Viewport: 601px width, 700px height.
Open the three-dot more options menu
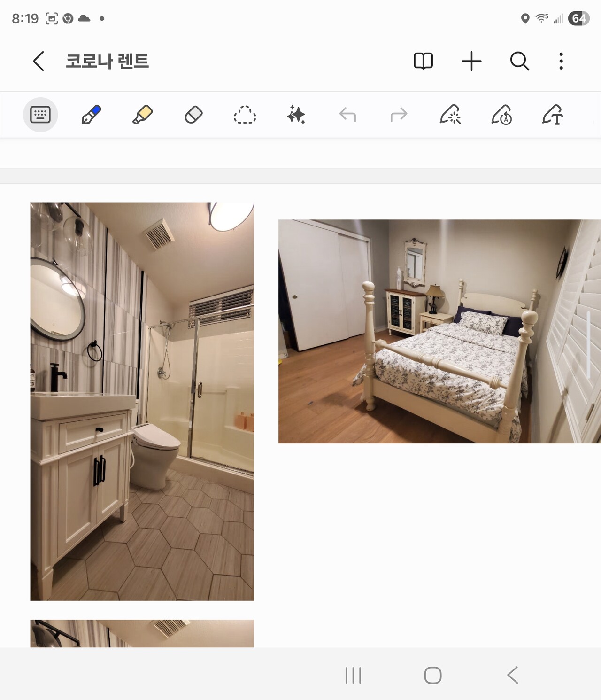[561, 61]
